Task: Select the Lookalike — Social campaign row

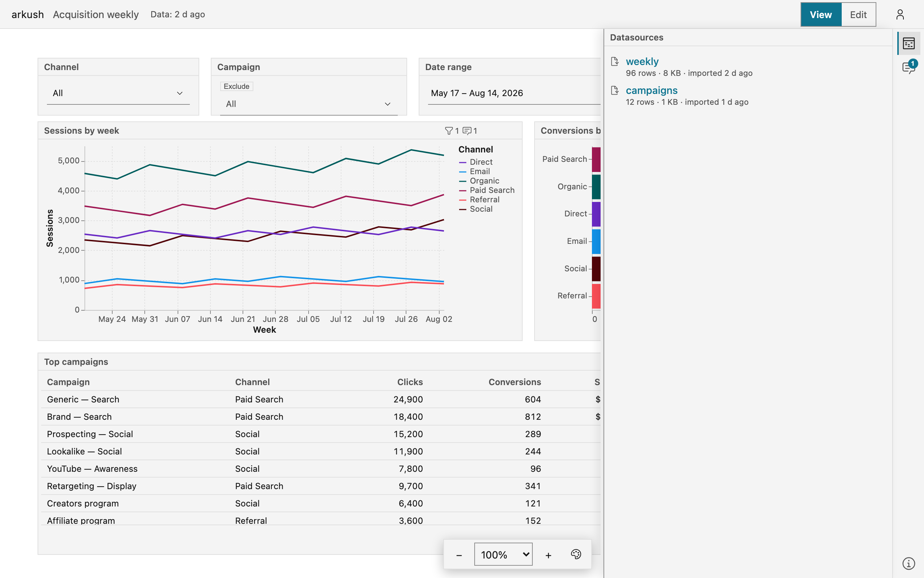Action: (x=321, y=452)
